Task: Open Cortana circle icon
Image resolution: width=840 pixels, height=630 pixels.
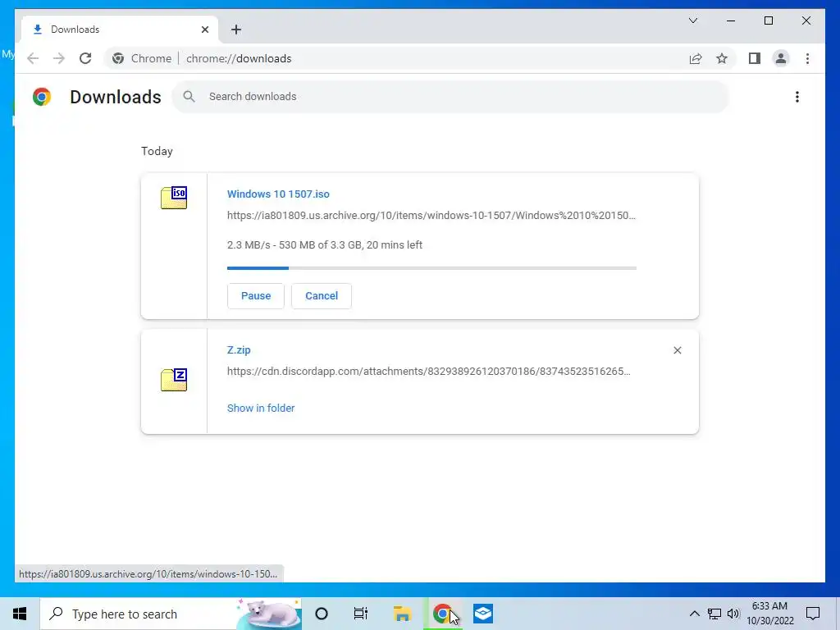Action: 322,614
